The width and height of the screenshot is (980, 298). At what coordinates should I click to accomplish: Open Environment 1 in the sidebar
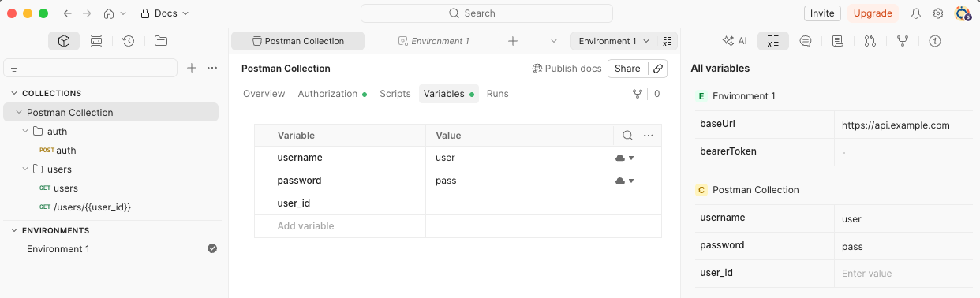click(x=58, y=249)
